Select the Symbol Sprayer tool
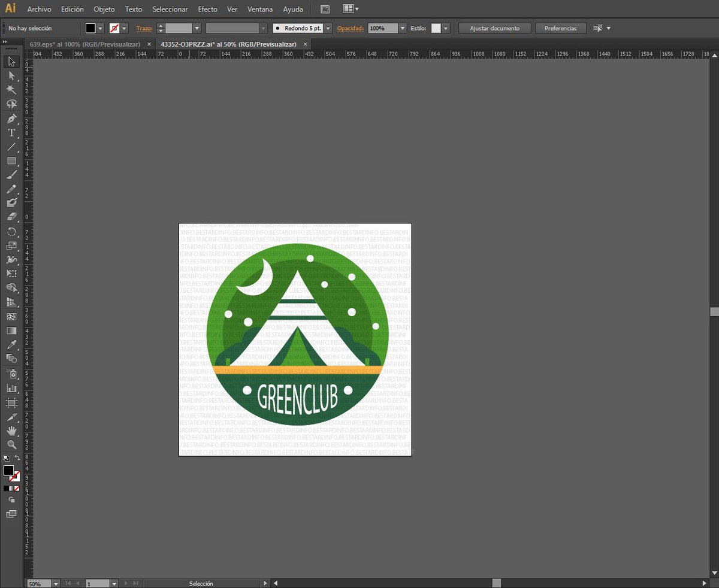 pyautogui.click(x=11, y=374)
